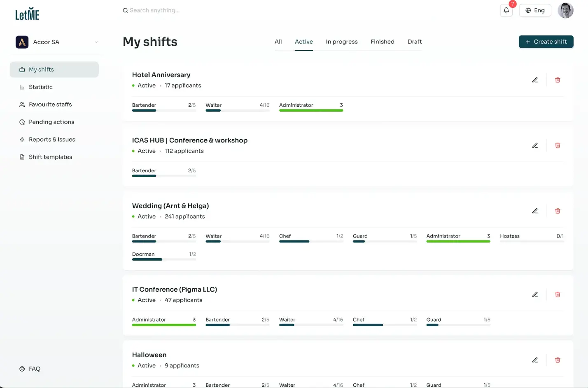Select the Finished tab
Image resolution: width=588 pixels, height=388 pixels.
tap(382, 42)
